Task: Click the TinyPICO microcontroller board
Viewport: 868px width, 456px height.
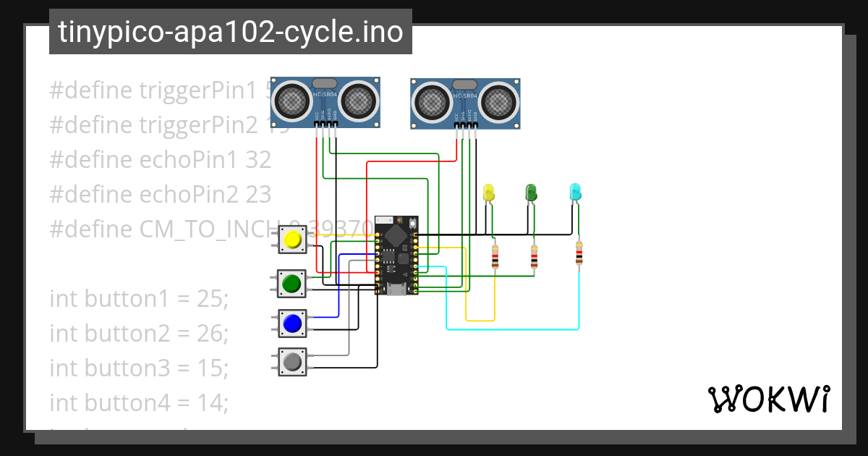Action: (396, 253)
